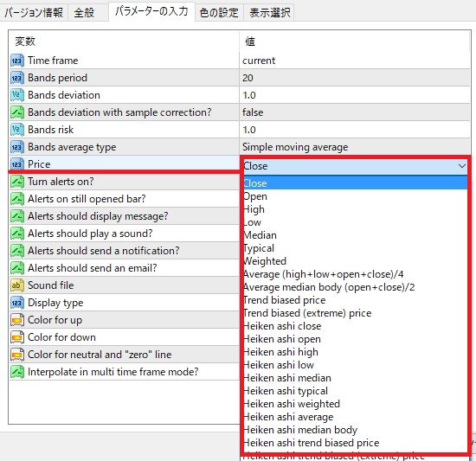Select the パラメーターの入力 tab

click(151, 11)
